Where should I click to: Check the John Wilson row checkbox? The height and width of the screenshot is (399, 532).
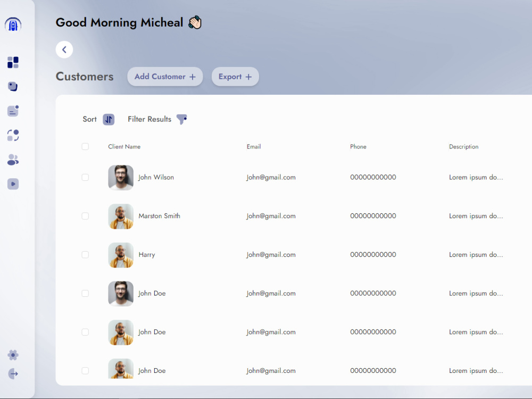tap(85, 178)
